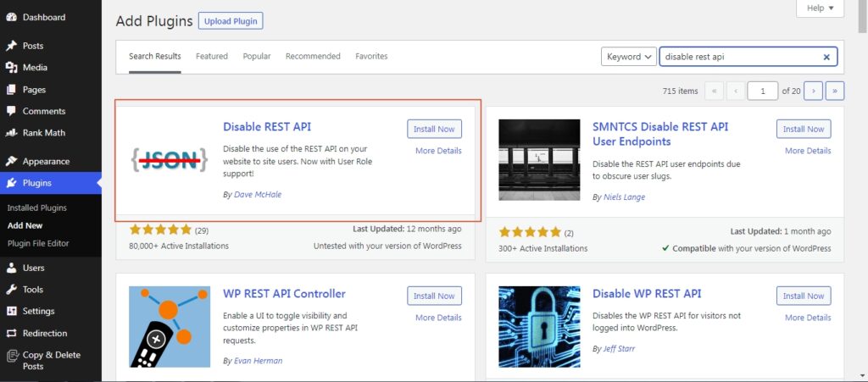Screen dimensions: 868x382
Task: Click the Upload Plugin button
Action: click(x=231, y=21)
